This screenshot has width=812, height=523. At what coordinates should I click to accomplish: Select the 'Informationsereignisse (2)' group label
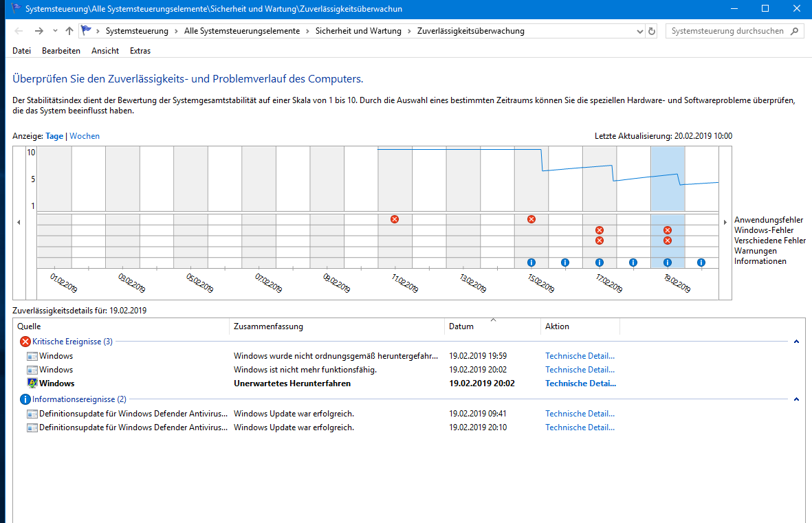(x=79, y=399)
